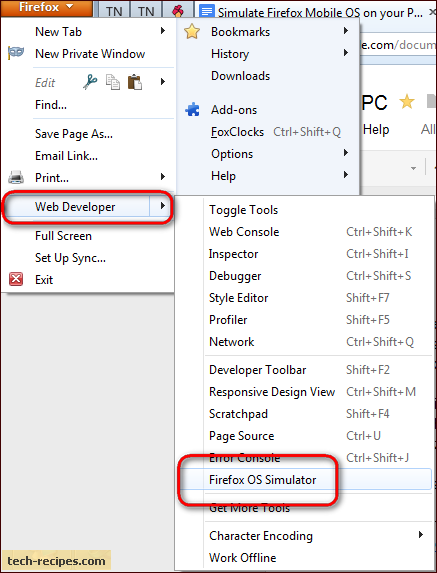Open a New Private Window
This screenshot has width=437, height=573.
tap(87, 54)
